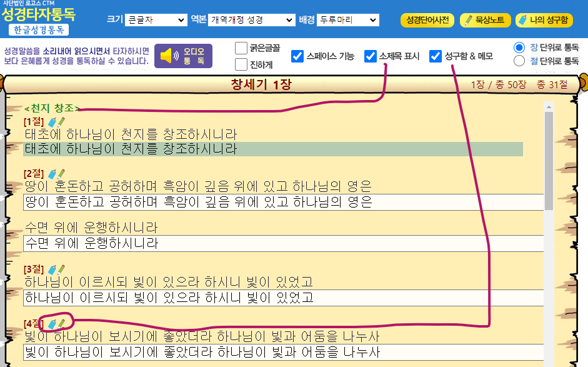Click the green pencil memo icon beside 1절
The width and height of the screenshot is (588, 367).
(61, 121)
